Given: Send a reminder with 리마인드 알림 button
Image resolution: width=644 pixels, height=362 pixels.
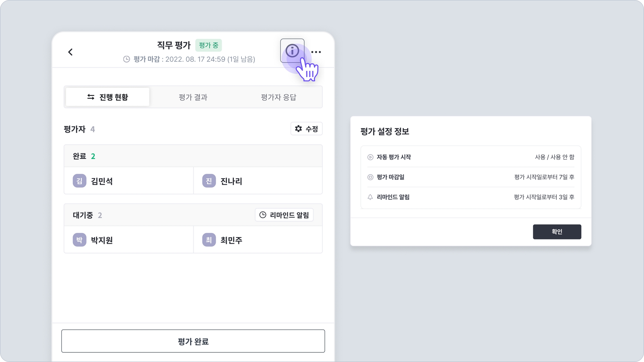Looking at the screenshot, I should pos(284,215).
